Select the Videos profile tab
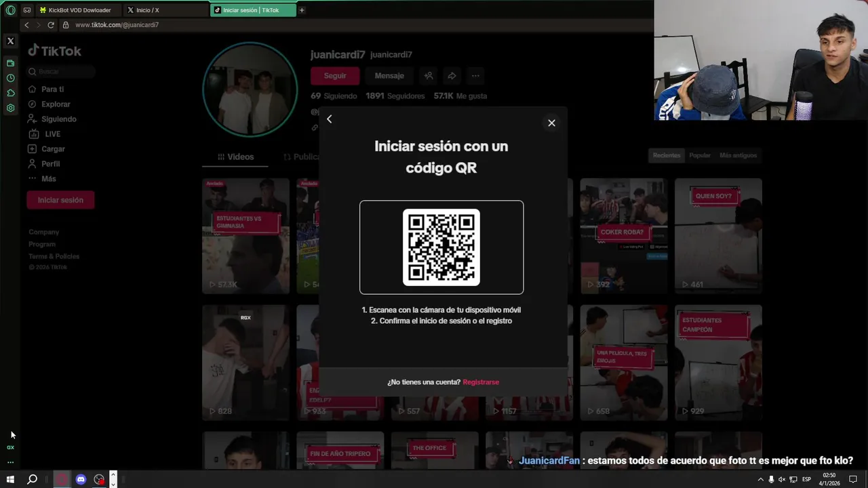The width and height of the screenshot is (868, 488). point(235,157)
